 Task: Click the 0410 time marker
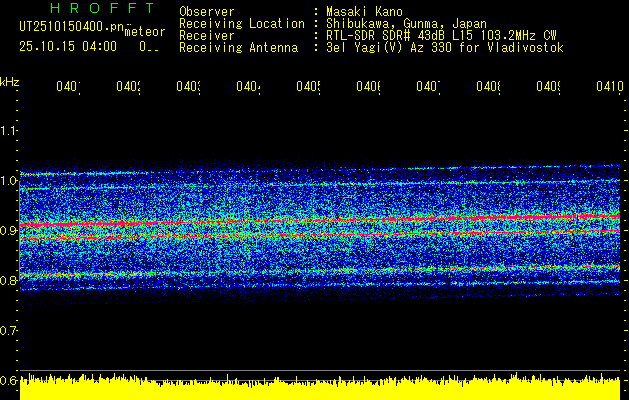pos(608,88)
